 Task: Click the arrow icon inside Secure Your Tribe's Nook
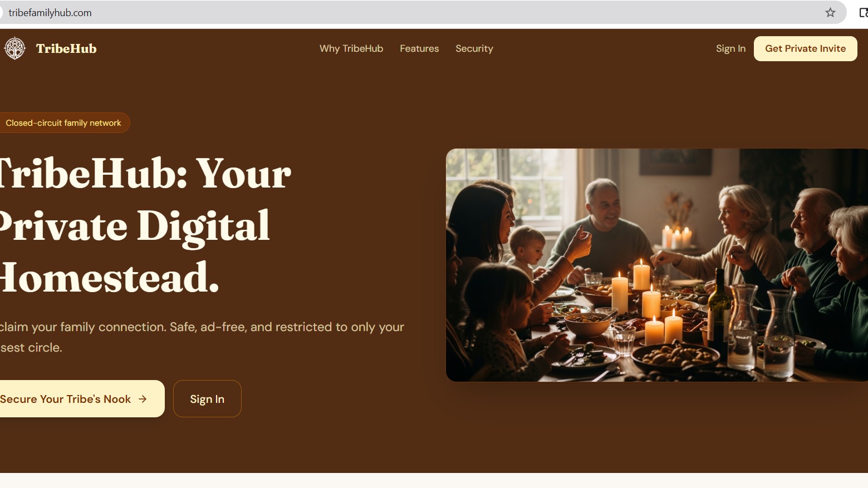point(143,399)
